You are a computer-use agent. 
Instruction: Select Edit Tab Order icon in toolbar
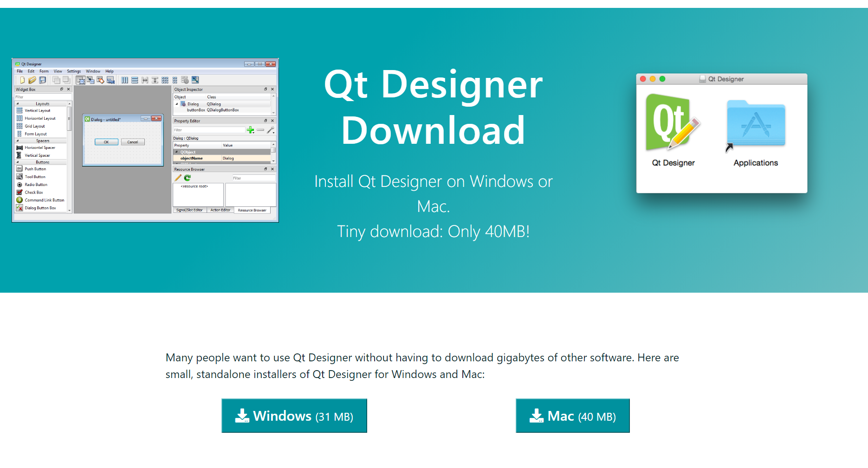point(110,80)
